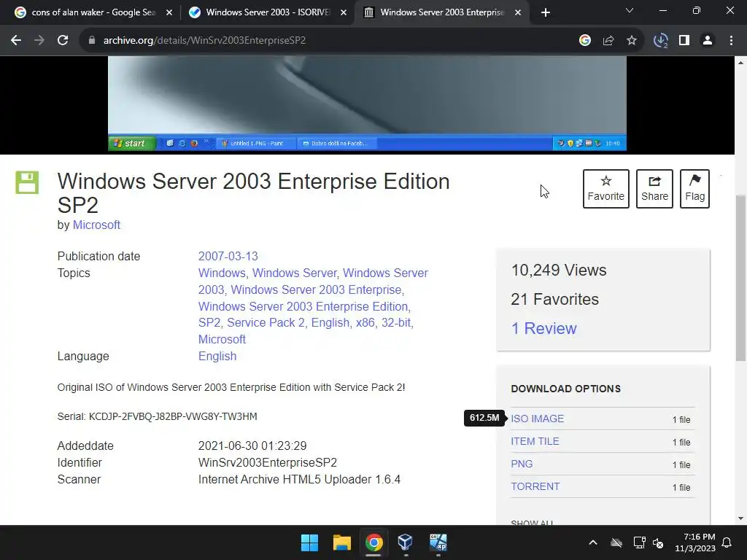Click the browser forward arrow
This screenshot has height=560, width=747.
point(39,41)
